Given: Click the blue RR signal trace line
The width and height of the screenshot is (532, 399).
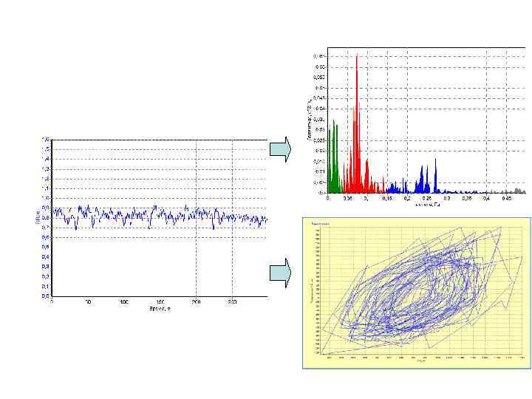Looking at the screenshot, I should (x=160, y=216).
